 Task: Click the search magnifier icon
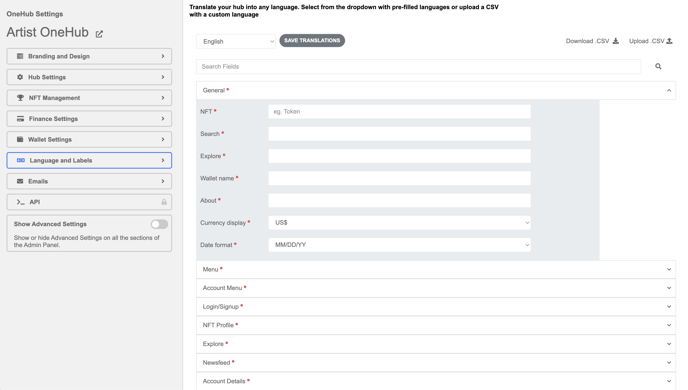pos(658,66)
